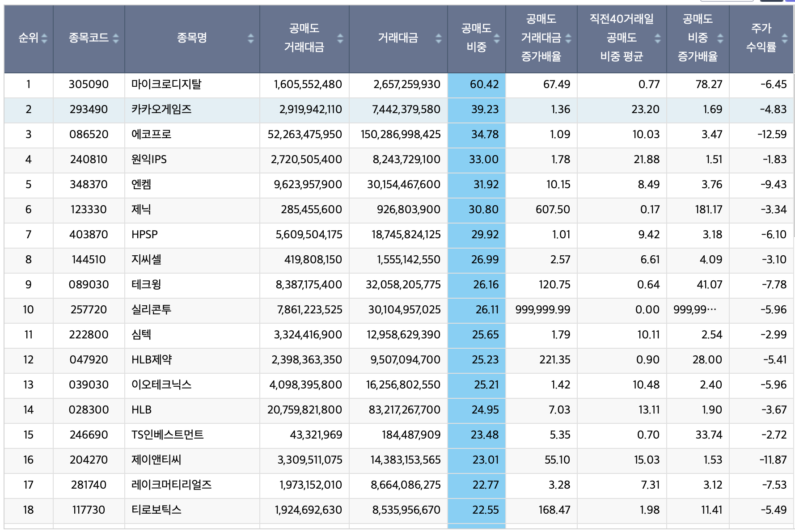Select stock name 심텍
The image size is (795, 532).
141,334
